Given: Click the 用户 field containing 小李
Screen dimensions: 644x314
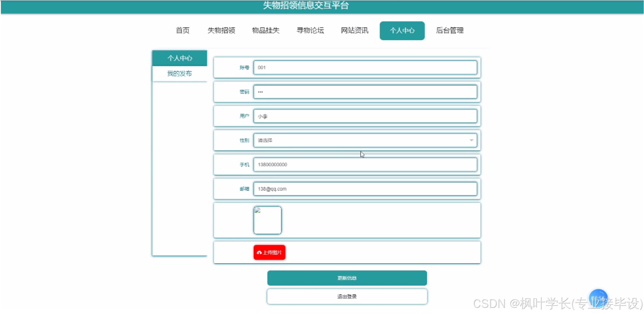Looking at the screenshot, I should pos(365,116).
